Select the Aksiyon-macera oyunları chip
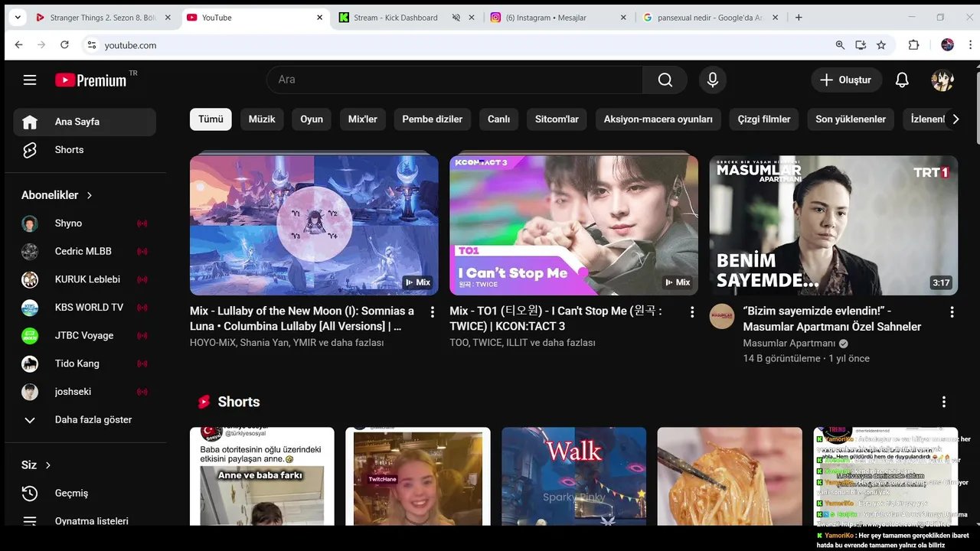The image size is (980, 551). pos(658,119)
